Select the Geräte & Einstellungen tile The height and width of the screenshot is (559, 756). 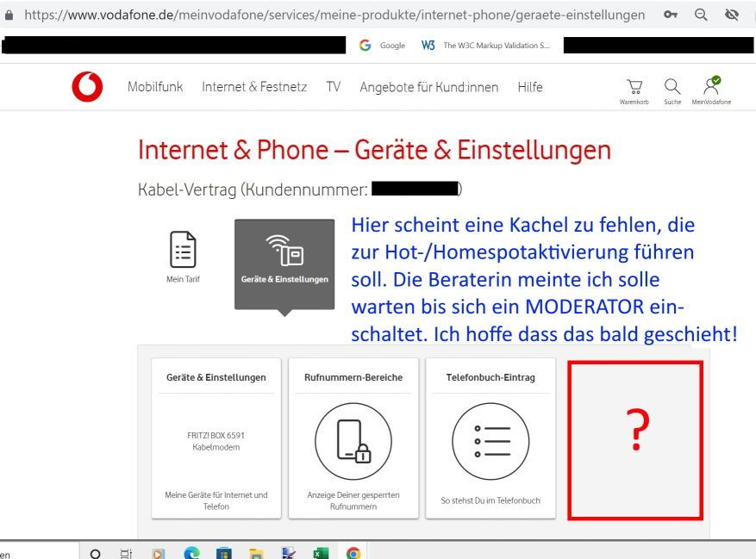(284, 264)
